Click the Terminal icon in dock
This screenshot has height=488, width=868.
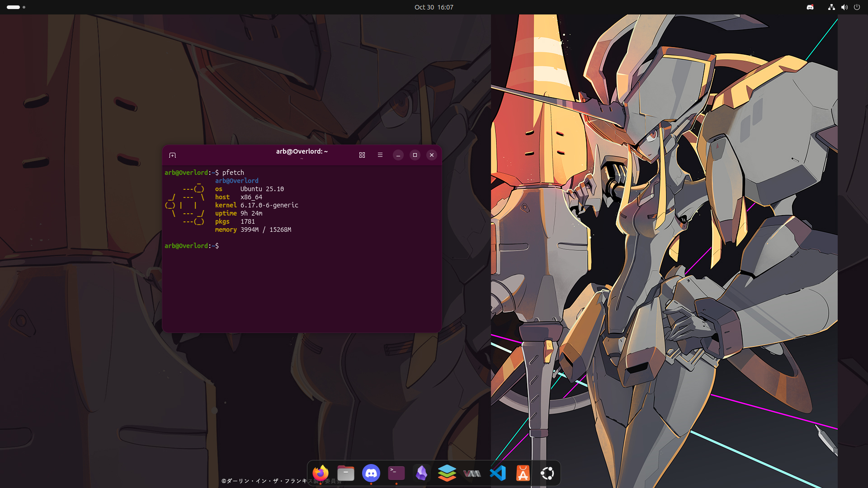[396, 473]
